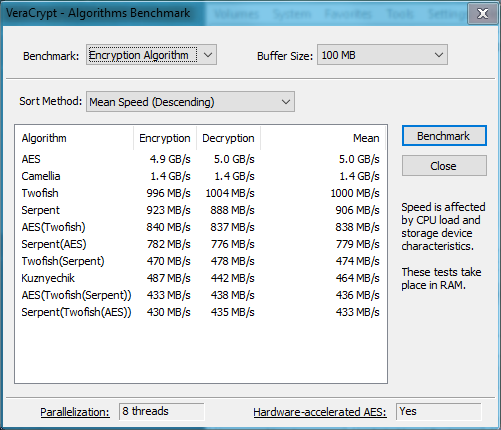Viewport: 501px width, 430px height.
Task: Select the Serpent(Twofish(AES)) row
Action: [200, 312]
